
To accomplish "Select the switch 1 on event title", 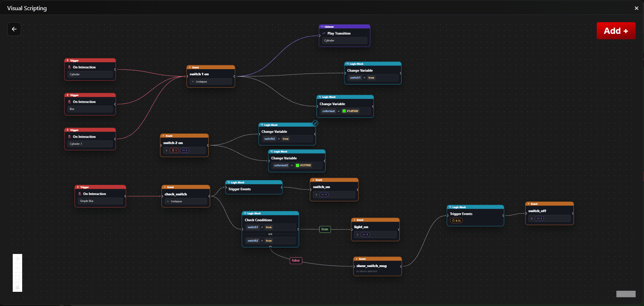I will click(x=199, y=74).
